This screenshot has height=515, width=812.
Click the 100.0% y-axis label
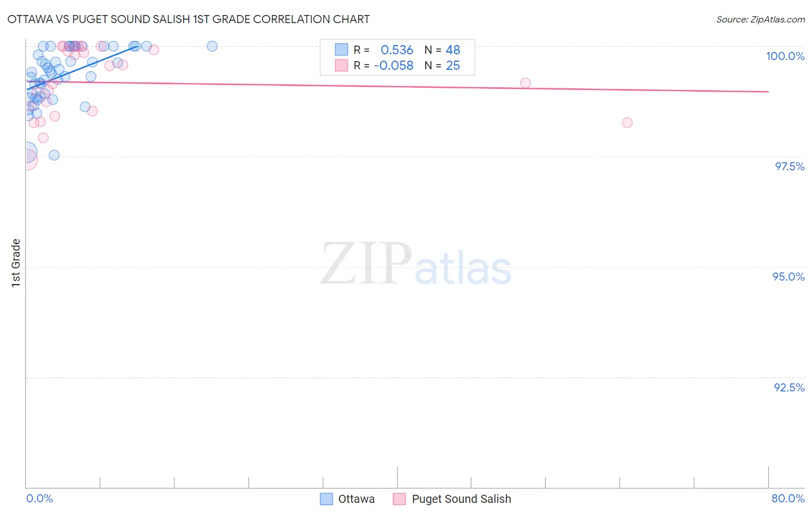coord(785,56)
